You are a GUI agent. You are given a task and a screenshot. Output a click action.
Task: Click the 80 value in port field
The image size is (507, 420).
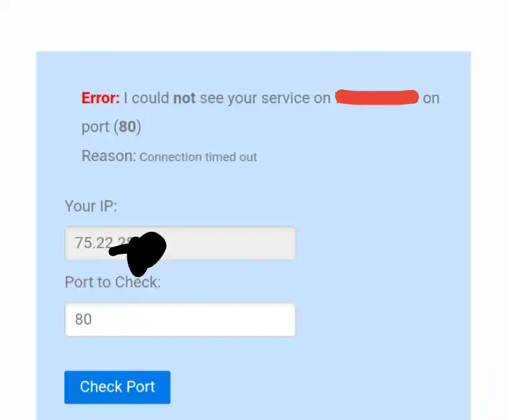tap(83, 320)
